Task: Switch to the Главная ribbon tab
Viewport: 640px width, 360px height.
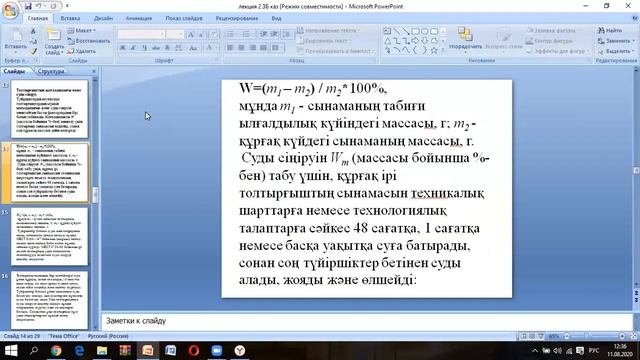Action: [38, 18]
